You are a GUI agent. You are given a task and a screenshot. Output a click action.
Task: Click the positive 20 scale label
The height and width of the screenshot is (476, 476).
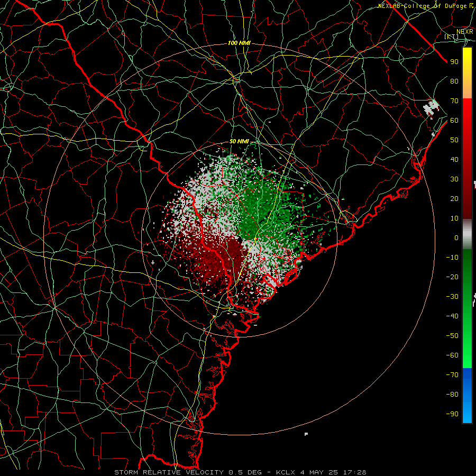coord(454,198)
